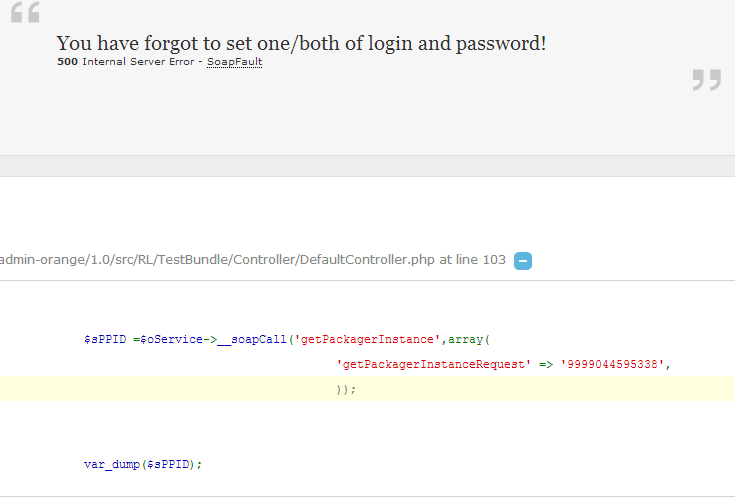Image resolution: width=735 pixels, height=504 pixels.
Task: Click the $sPPID variable in the assignment line
Action: (106, 339)
